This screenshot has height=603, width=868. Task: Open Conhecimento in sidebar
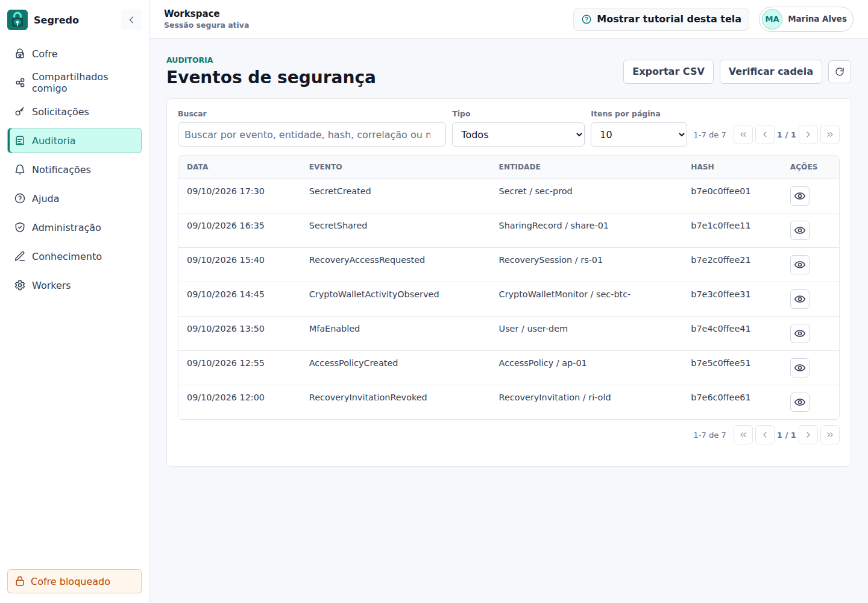(x=74, y=256)
